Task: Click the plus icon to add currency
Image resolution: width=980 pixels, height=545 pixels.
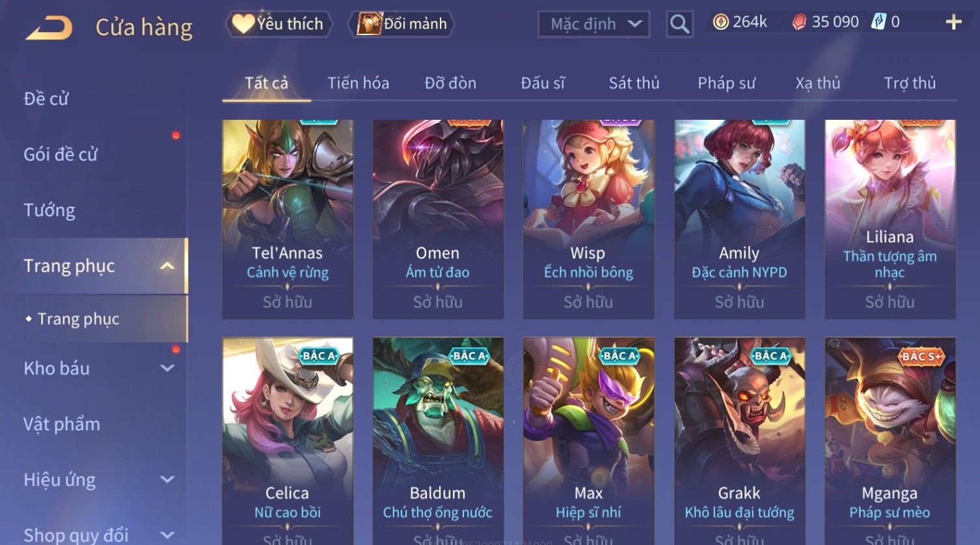Action: 953,22
